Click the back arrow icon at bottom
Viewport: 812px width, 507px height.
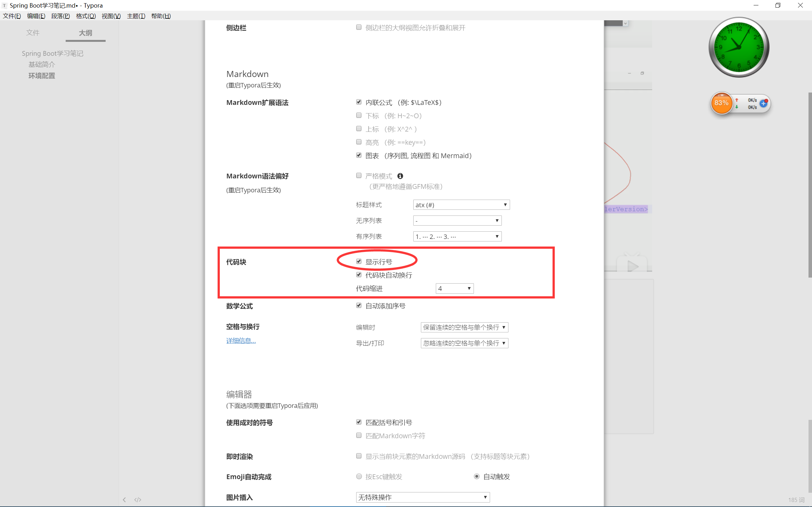(x=124, y=500)
